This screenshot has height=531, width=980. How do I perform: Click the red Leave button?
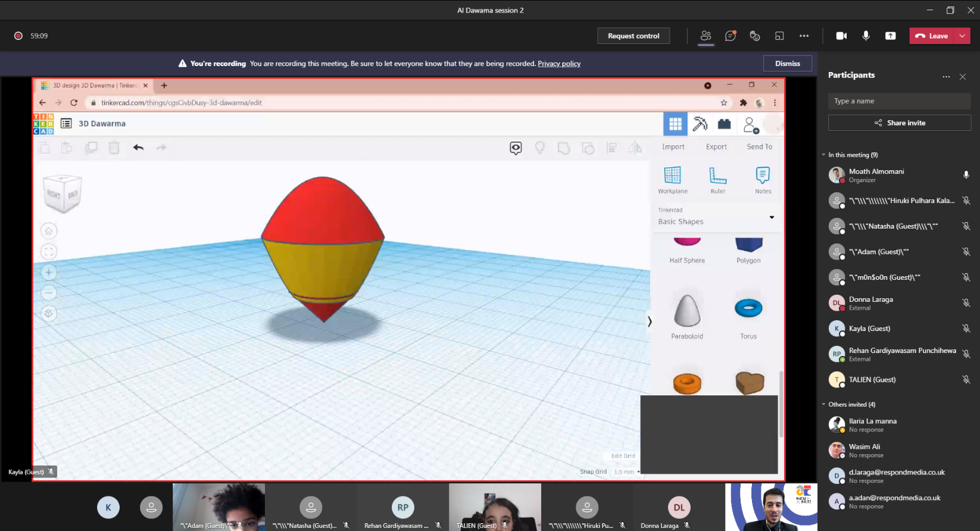click(932, 36)
